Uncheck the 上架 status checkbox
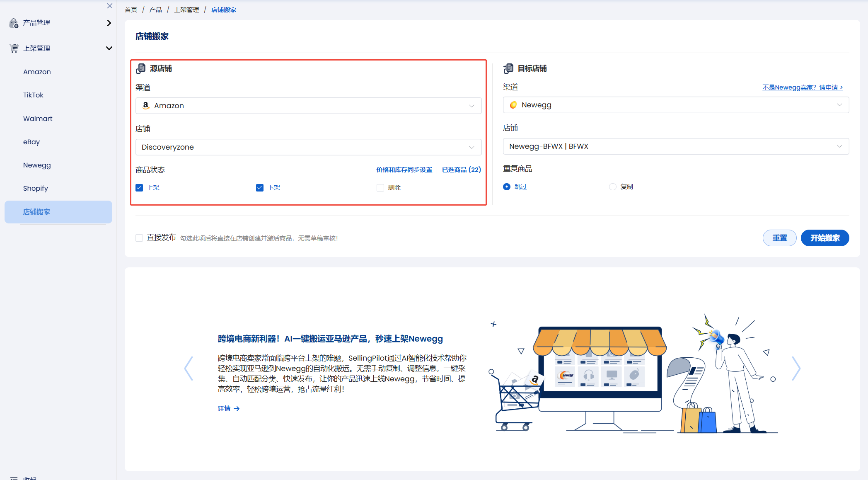Viewport: 868px width, 480px height. coord(139,188)
